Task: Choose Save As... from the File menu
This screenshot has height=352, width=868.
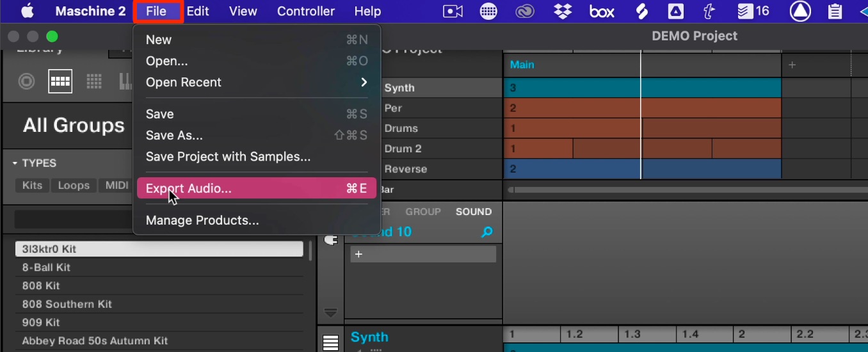Action: coord(257,135)
